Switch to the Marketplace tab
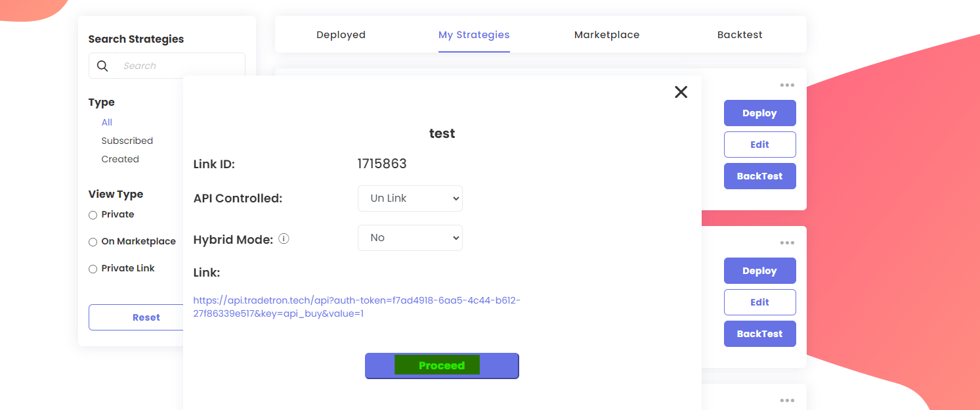 tap(607, 34)
